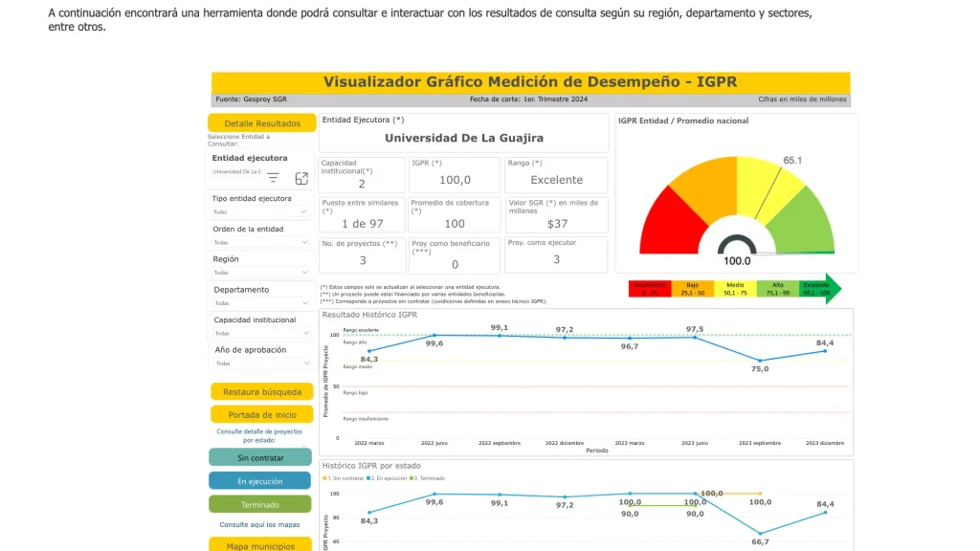Open the filter icon under Entidad ejecutora
Screen dimensions: 980x551
273,178
